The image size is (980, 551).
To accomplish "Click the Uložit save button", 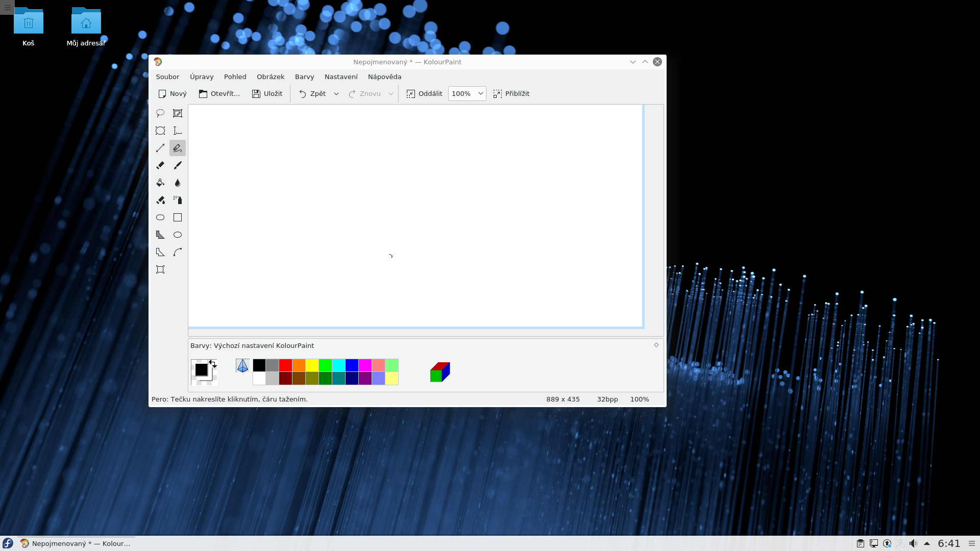I will [267, 94].
